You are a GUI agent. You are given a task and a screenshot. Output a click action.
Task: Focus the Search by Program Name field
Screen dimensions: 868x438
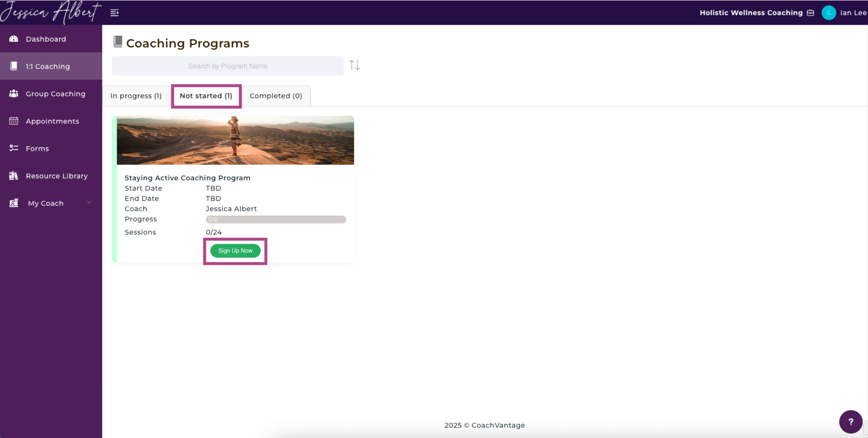pos(227,66)
